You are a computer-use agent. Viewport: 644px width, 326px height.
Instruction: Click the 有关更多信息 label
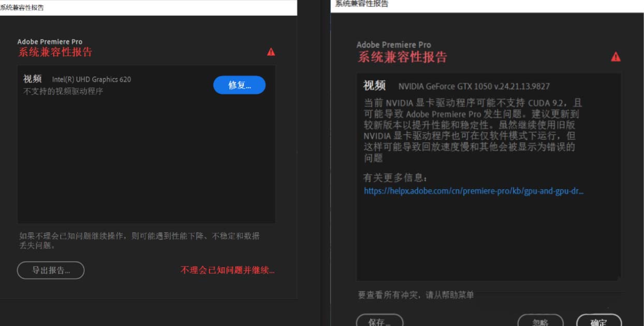396,178
